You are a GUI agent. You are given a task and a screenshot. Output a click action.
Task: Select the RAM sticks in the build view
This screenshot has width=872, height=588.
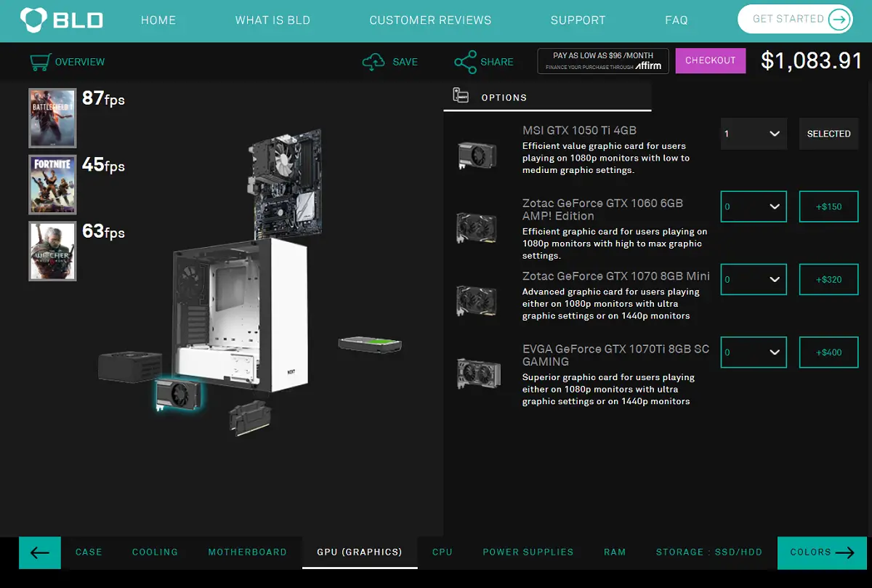[249, 418]
